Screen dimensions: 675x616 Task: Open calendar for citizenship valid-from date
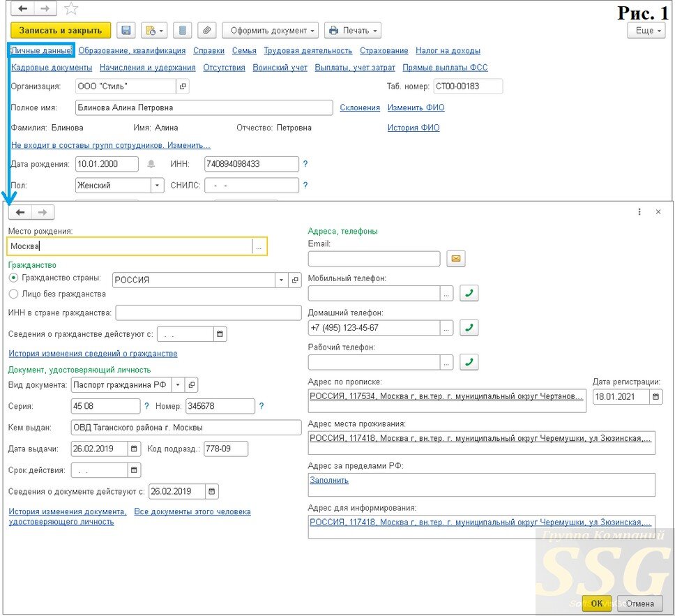click(x=220, y=334)
